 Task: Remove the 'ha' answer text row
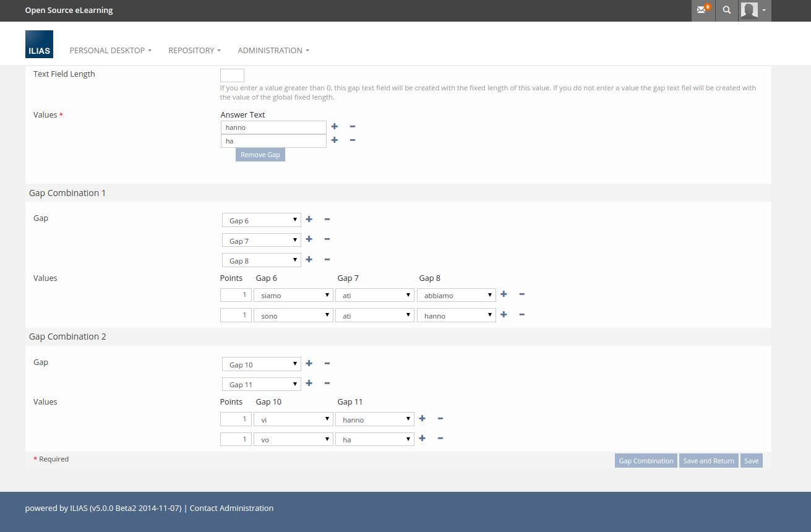tap(353, 140)
